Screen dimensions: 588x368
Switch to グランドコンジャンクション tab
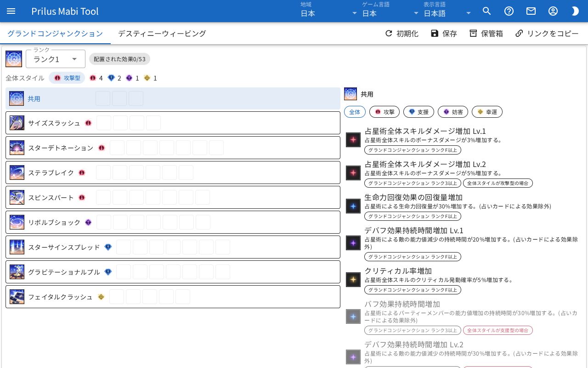coord(55,34)
